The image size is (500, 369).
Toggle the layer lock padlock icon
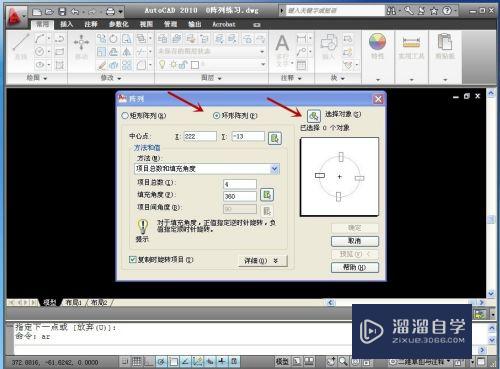coord(183,64)
